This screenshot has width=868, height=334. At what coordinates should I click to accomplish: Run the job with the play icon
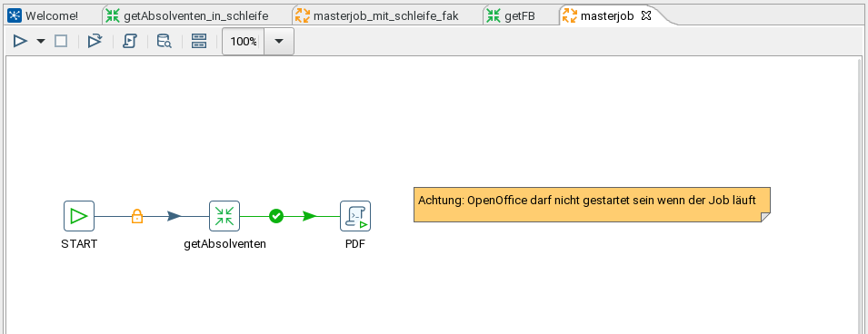click(x=21, y=42)
